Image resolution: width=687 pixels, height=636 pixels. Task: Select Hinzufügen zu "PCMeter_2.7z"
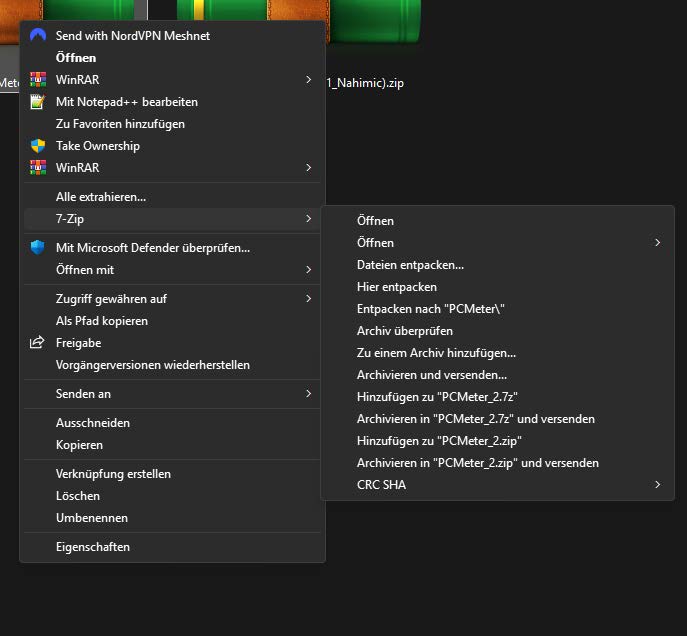click(x=498, y=396)
